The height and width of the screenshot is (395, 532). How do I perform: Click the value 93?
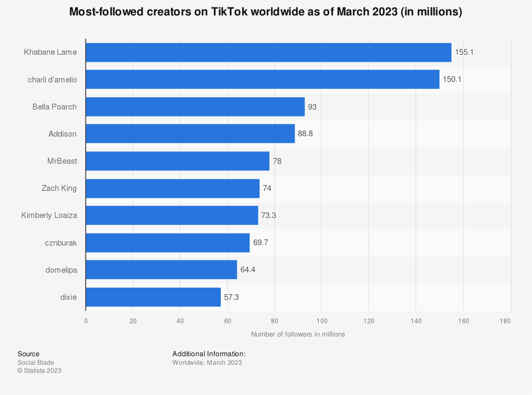(312, 107)
